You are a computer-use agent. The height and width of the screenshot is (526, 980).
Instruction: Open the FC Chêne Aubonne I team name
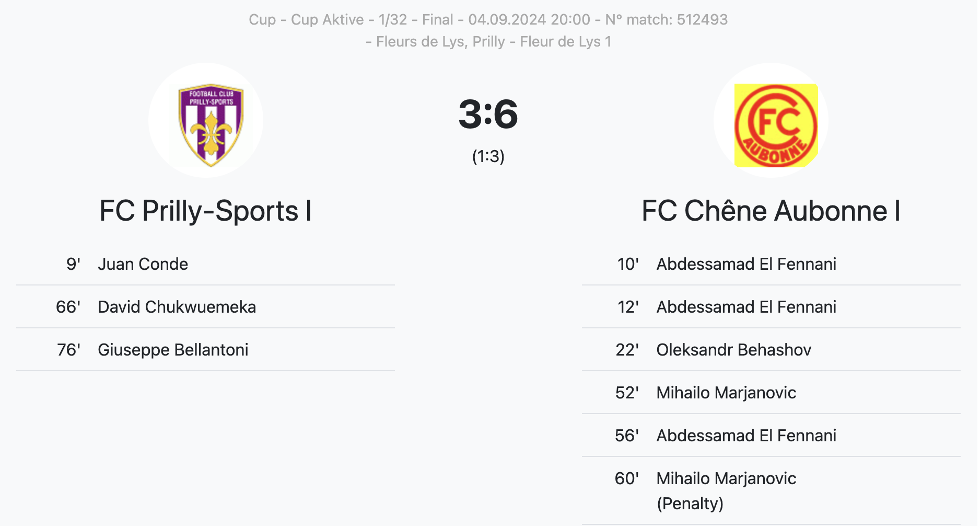pos(771,211)
